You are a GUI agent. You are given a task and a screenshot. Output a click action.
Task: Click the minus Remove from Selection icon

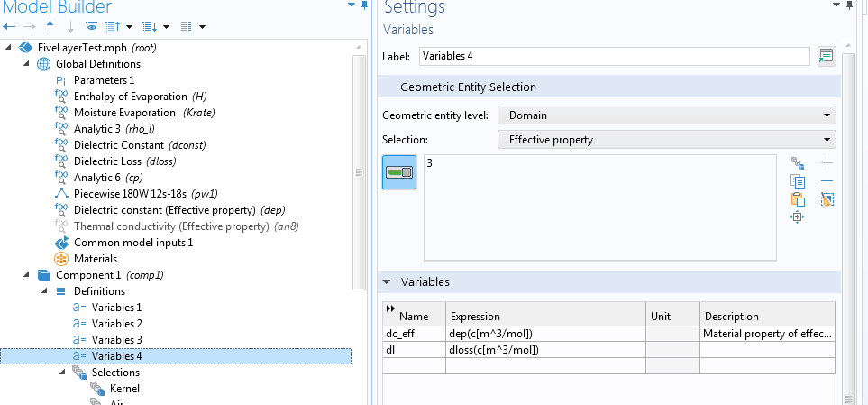(x=827, y=181)
